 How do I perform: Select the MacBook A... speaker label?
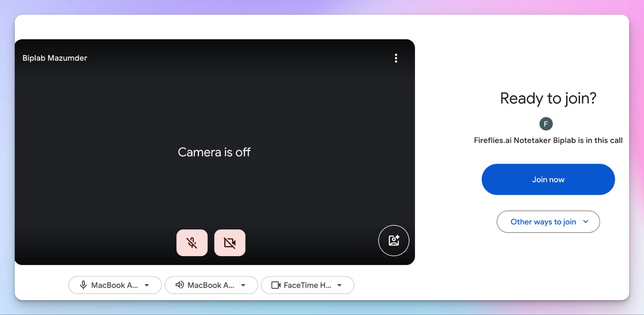coord(211,285)
